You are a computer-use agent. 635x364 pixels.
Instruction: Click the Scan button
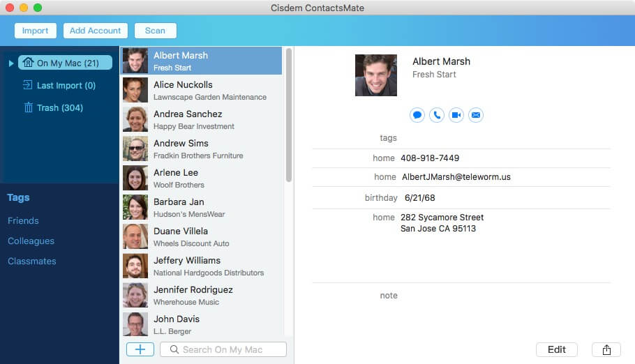pos(155,31)
